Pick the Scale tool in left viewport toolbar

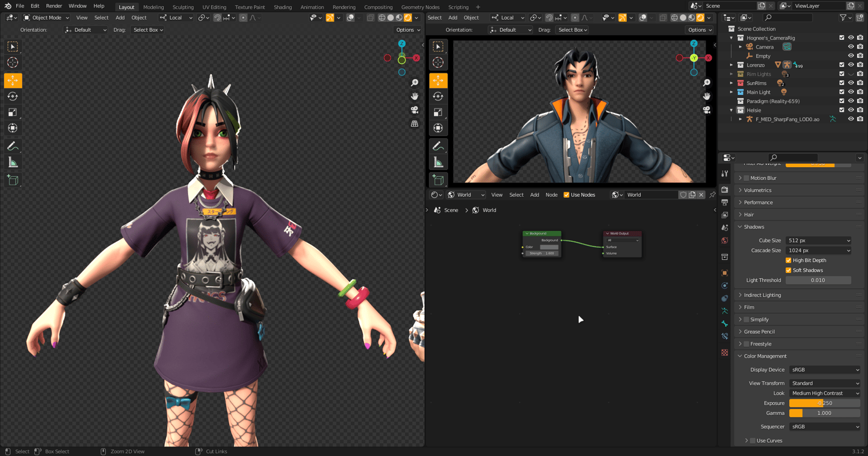[13, 112]
